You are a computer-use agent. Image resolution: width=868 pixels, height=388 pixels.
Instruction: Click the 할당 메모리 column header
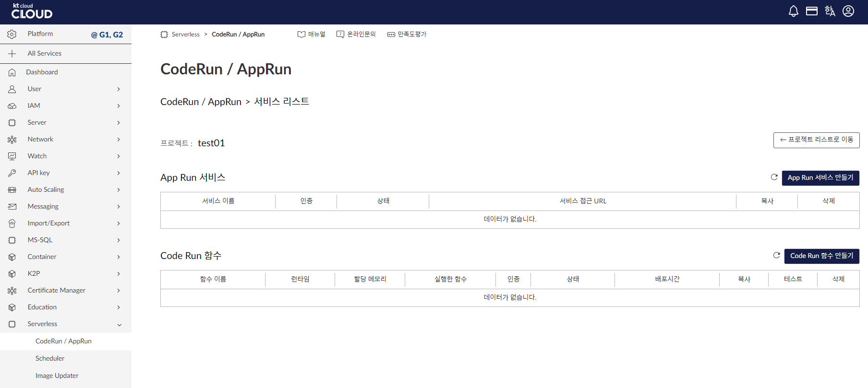click(370, 279)
